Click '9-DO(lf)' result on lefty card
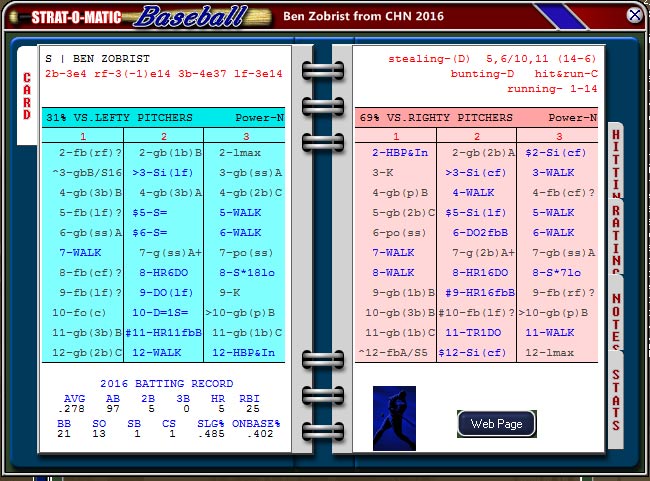This screenshot has height=481, width=650. (x=166, y=293)
